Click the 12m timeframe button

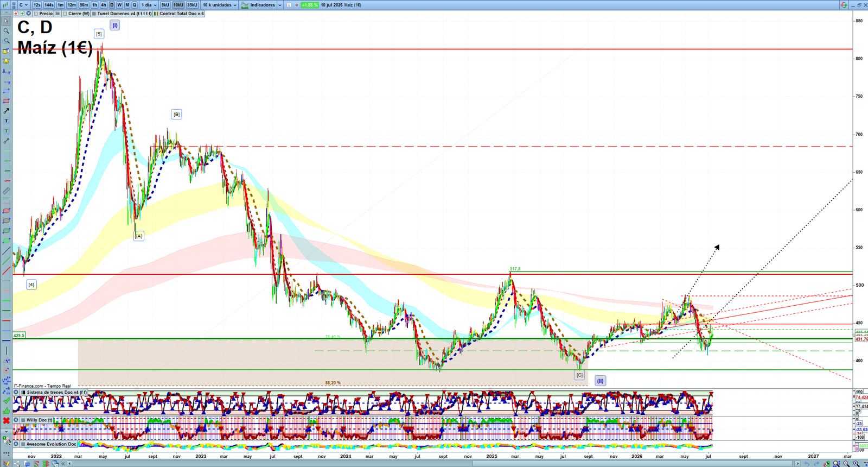click(x=72, y=5)
